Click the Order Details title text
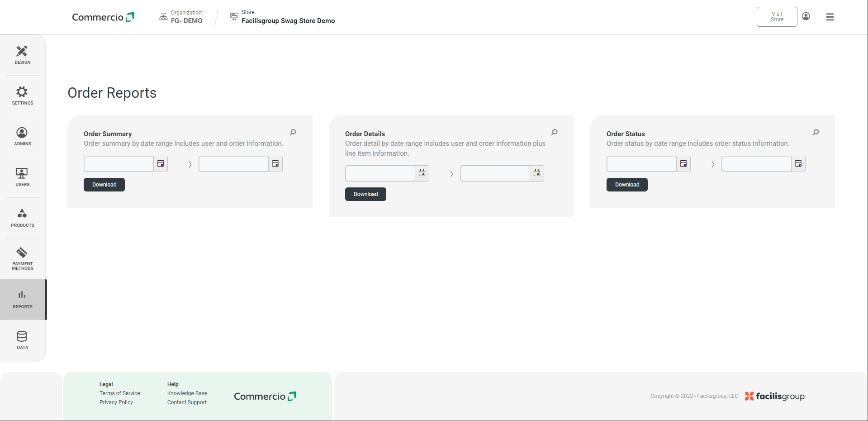 click(x=365, y=134)
